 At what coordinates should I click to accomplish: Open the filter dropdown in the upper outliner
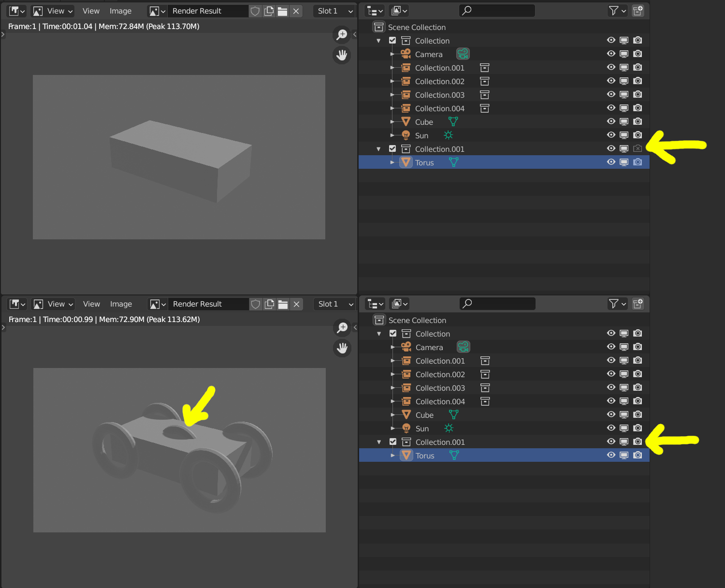[x=617, y=11]
